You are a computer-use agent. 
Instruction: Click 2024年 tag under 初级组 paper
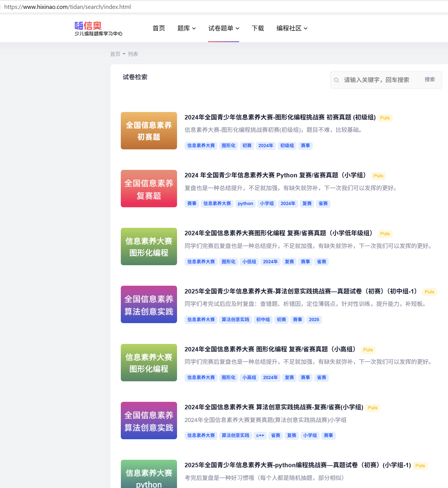[266, 146]
